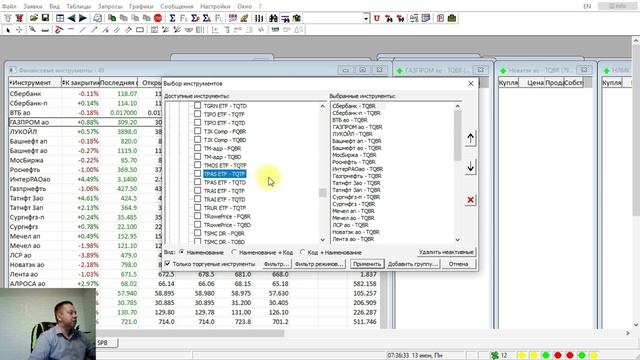The width and height of the screenshot is (640, 360).
Task: Check the TRowePrice - FQBR checkbox
Action: (198, 216)
